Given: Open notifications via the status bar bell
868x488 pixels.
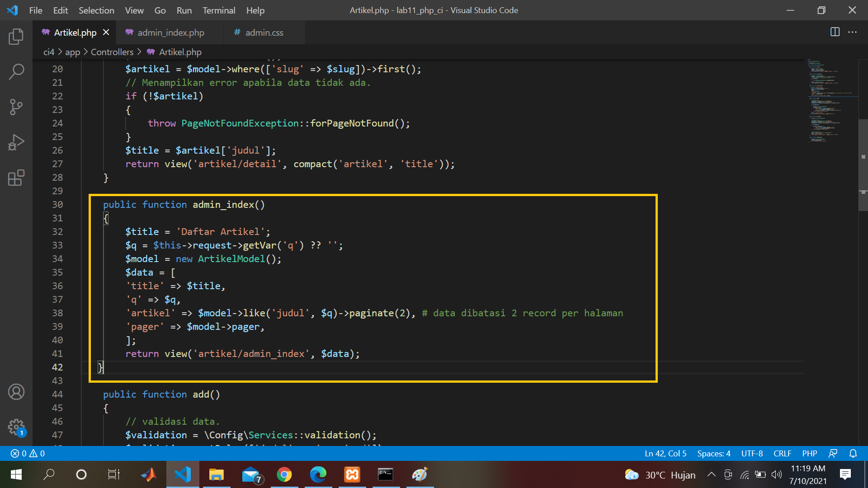Looking at the screenshot, I should pos(853,453).
